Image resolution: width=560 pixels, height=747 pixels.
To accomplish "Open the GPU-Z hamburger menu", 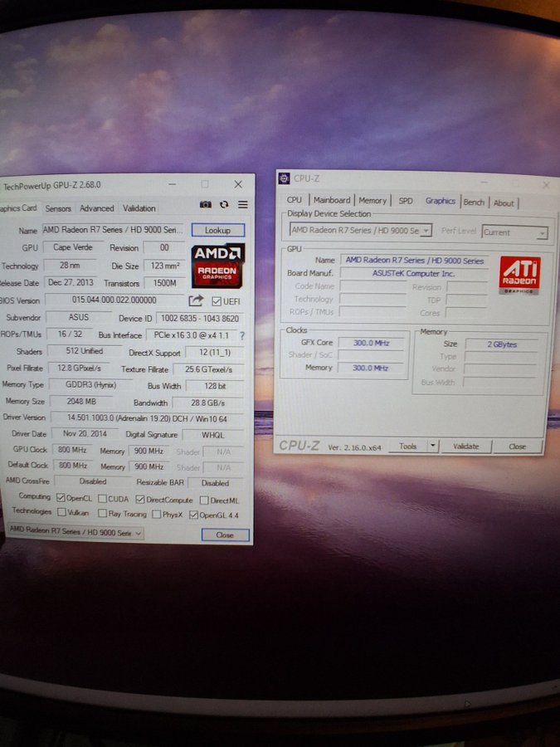I will 242,205.
